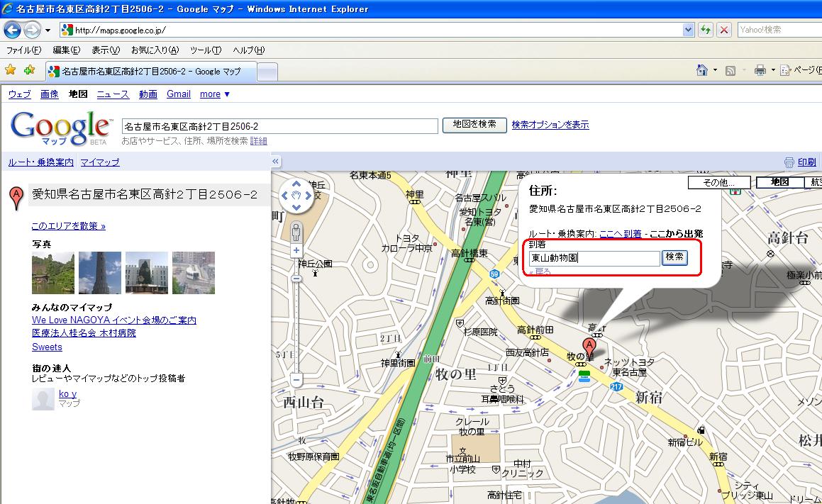Open the Sweets map link
Image resolution: width=822 pixels, height=504 pixels.
[47, 347]
